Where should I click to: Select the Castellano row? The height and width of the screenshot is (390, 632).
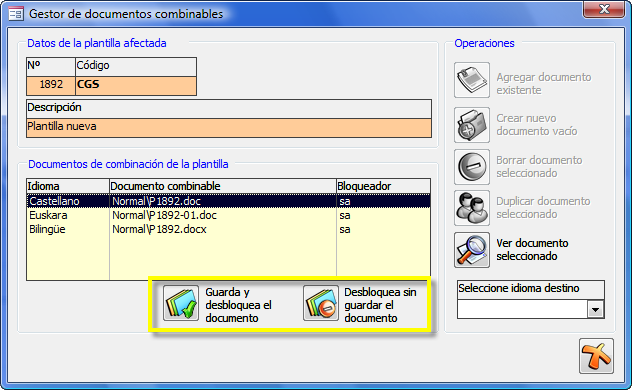pyautogui.click(x=228, y=201)
